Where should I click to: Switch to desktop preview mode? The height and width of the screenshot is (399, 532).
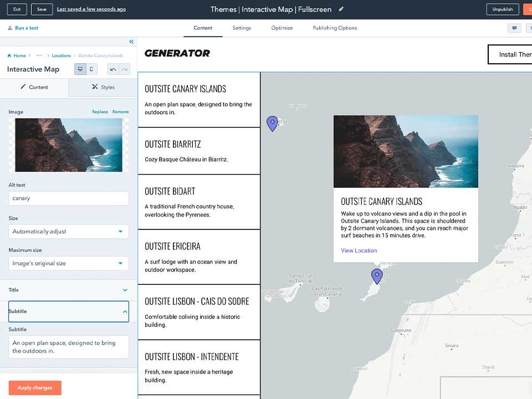coord(80,69)
